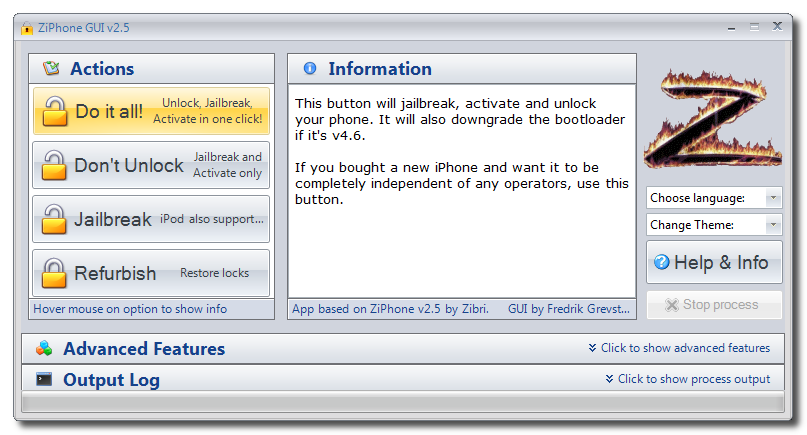Image resolution: width=807 pixels, height=435 pixels.
Task: Choose the Don't Unlock button
Action: point(151,165)
